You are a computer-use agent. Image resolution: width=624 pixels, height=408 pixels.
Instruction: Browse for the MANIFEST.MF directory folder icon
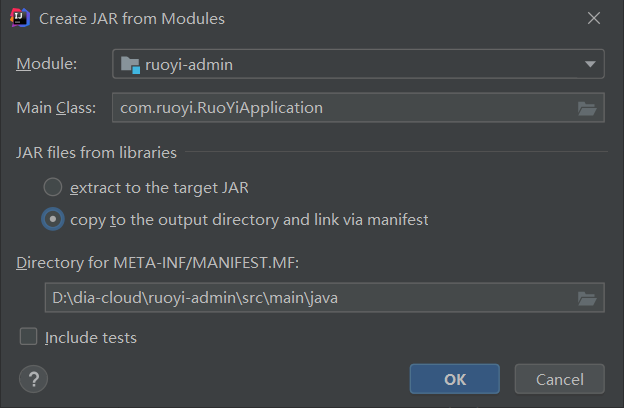pyautogui.click(x=587, y=297)
